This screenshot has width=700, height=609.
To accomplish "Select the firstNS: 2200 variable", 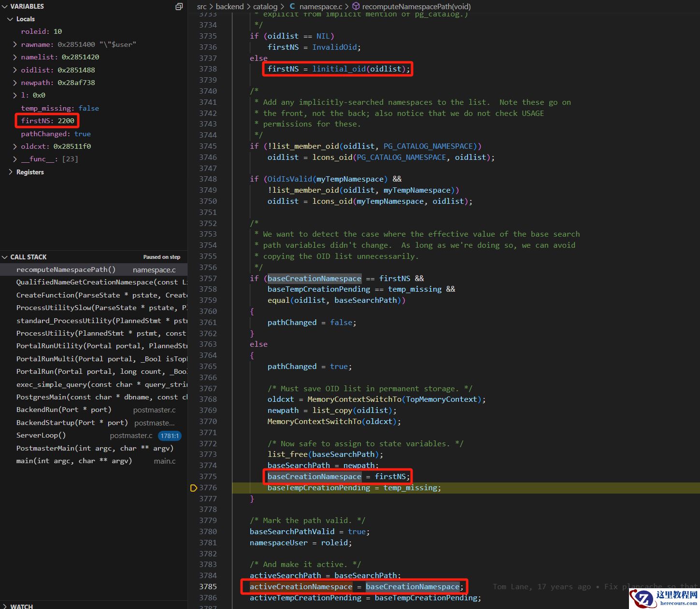I will (x=47, y=121).
